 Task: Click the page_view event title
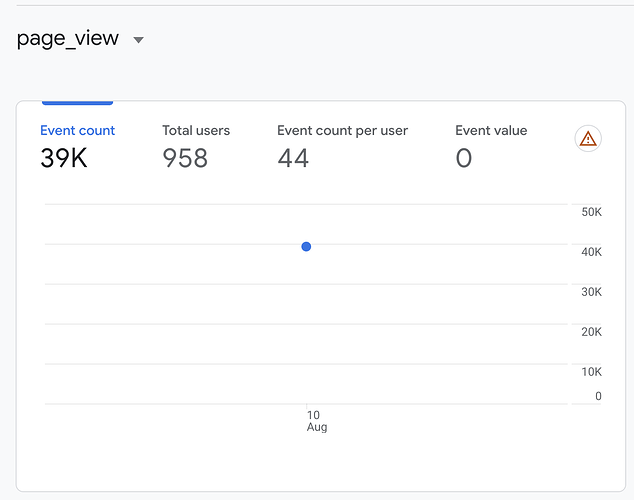[68, 39]
